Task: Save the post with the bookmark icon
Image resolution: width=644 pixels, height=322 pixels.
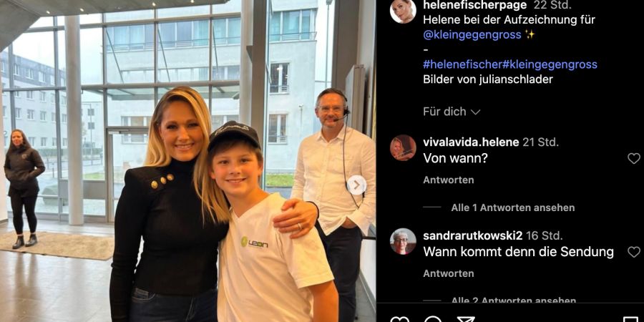Action: [x=631, y=320]
